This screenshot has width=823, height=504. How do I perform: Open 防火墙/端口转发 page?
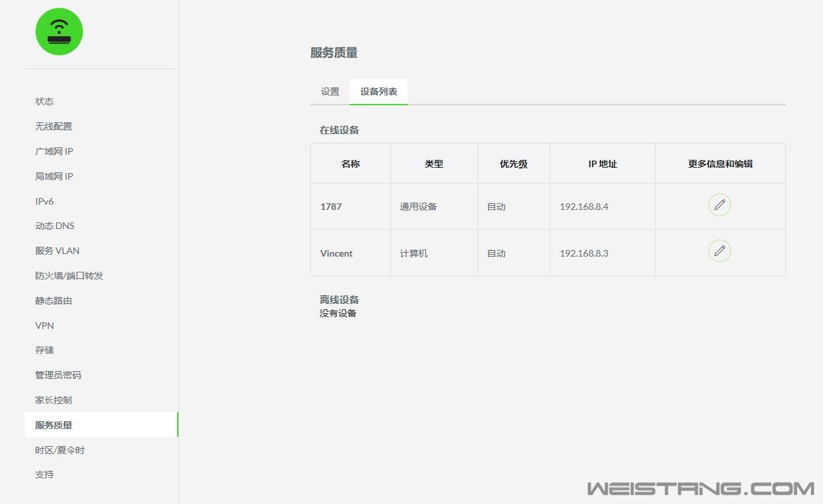[x=69, y=276]
